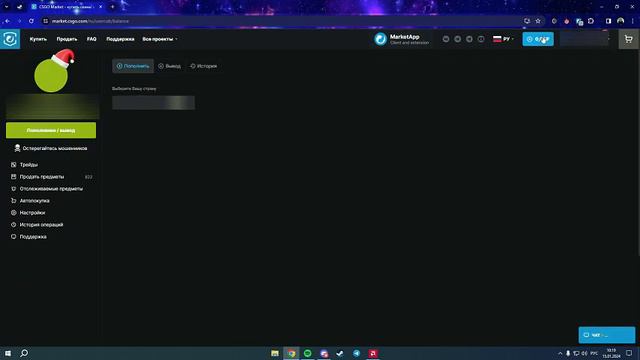Reload the page with browser refresh
Viewport: 640px width, 360px height.
pos(31,21)
